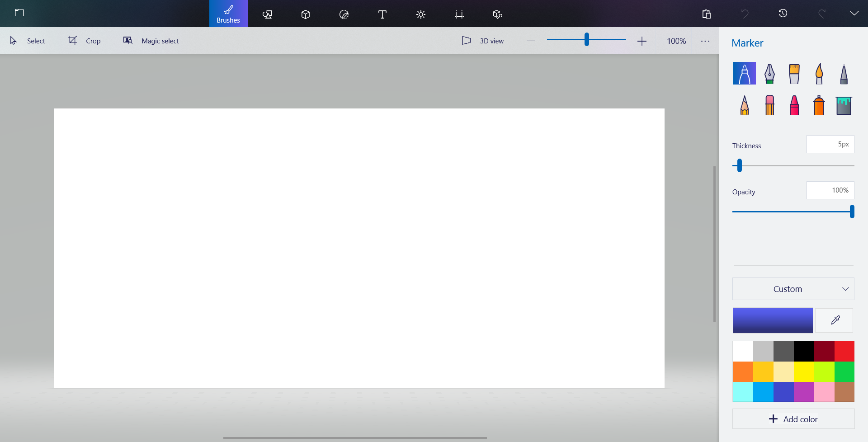
Task: Select the Brushes tab
Action: click(x=228, y=14)
